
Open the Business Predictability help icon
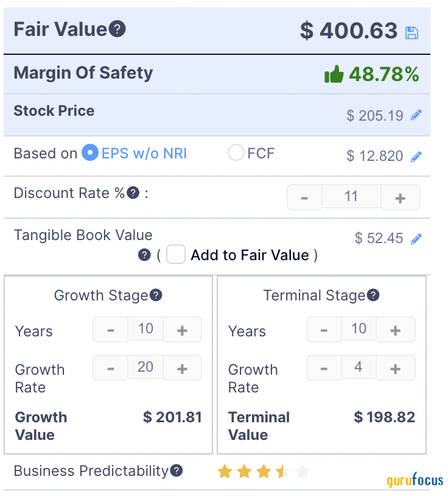point(177,470)
